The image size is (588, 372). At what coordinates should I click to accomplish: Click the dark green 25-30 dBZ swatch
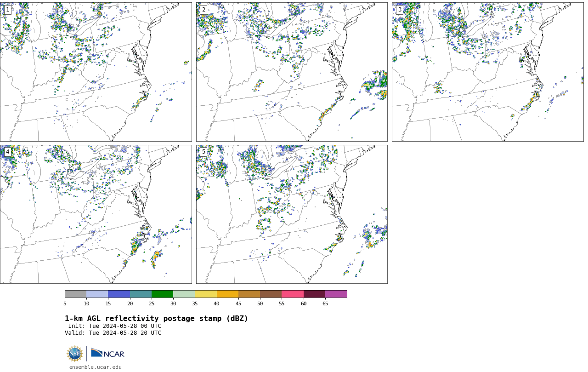click(162, 294)
